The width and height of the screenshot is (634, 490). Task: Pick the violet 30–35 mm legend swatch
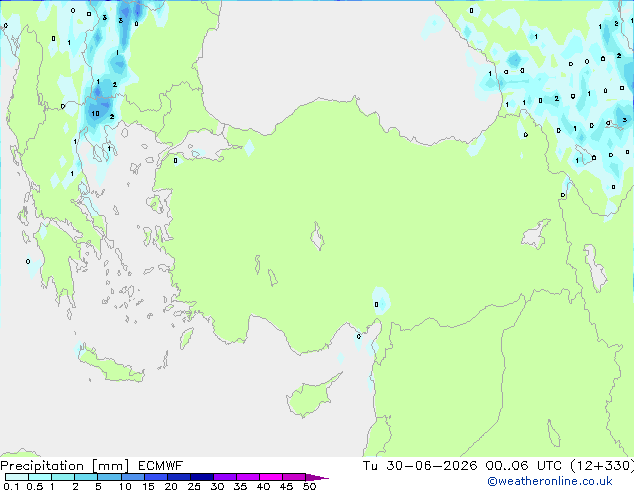coord(224,477)
